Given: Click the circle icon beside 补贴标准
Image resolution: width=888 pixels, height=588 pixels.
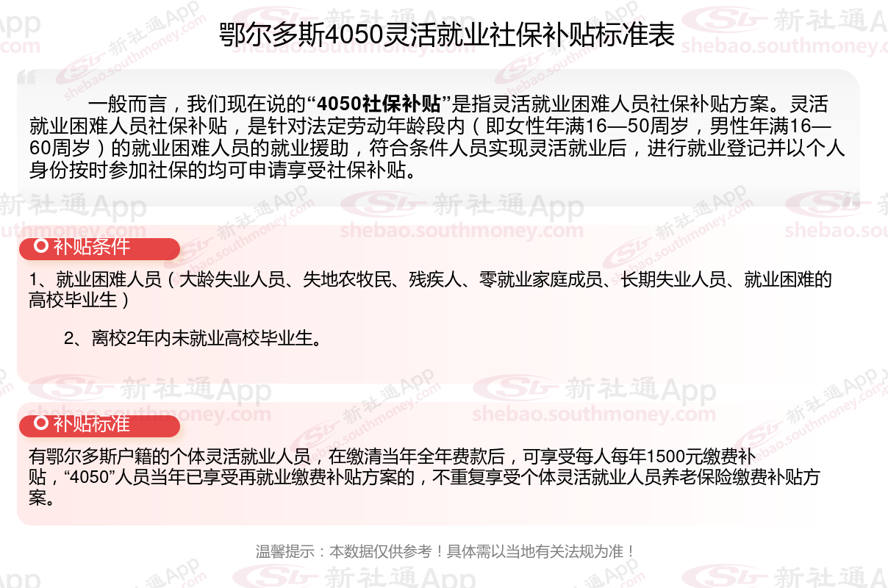Looking at the screenshot, I should [x=42, y=425].
